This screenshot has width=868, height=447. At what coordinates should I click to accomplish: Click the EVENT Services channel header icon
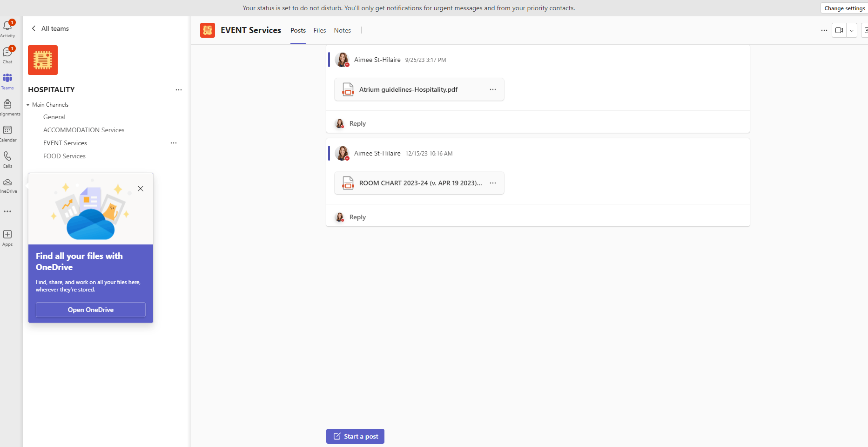point(208,30)
